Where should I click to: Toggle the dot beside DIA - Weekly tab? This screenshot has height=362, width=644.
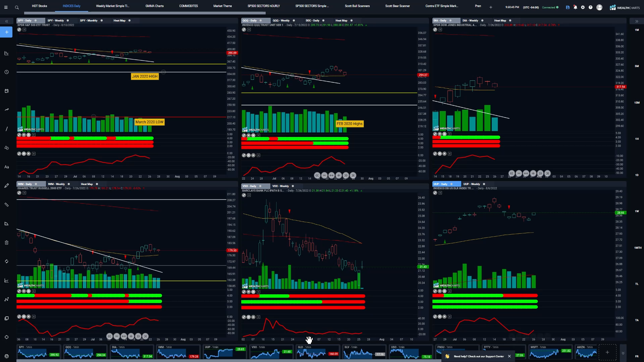click(482, 20)
